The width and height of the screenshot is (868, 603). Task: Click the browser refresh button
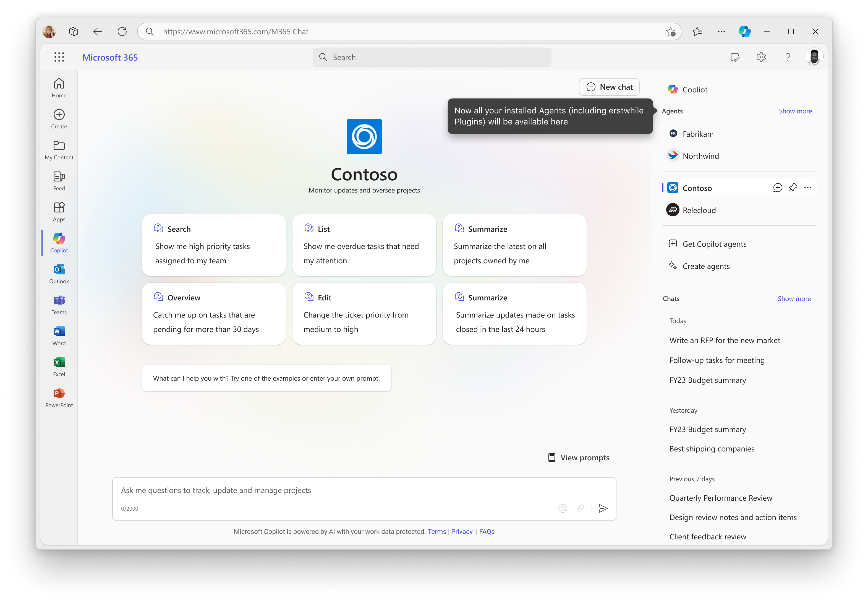click(122, 31)
